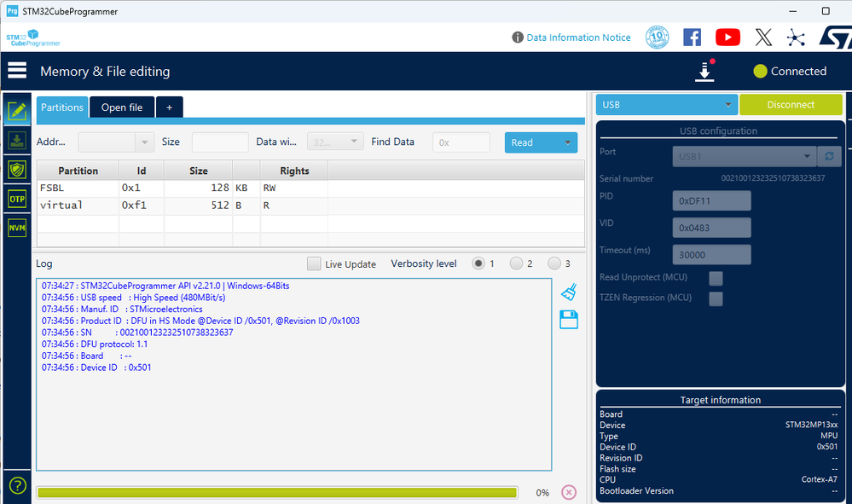Click the 10 years anniversary badge
The width and height of the screenshot is (852, 504).
click(657, 38)
